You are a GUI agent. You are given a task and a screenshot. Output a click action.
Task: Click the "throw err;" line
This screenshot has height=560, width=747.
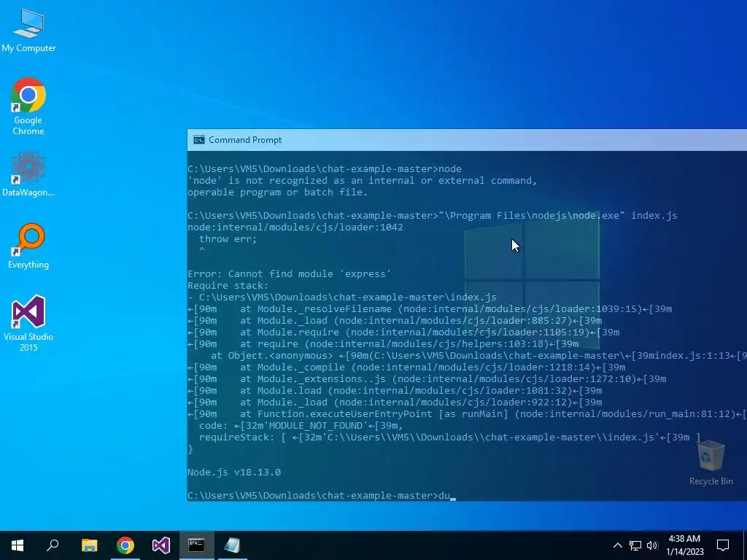click(x=228, y=239)
